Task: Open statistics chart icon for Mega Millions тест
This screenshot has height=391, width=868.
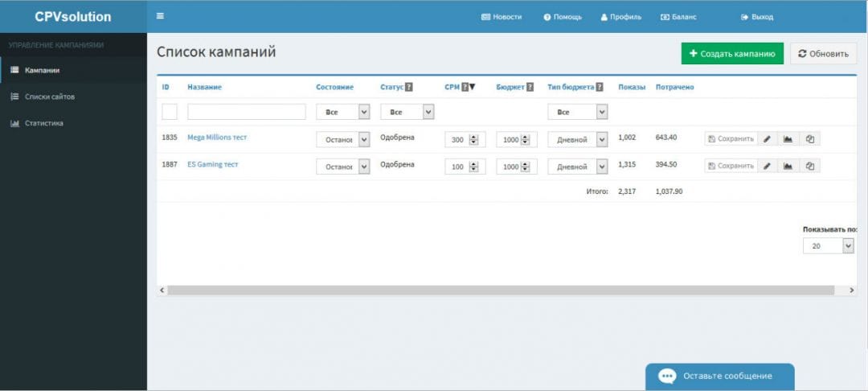Action: 788,139
